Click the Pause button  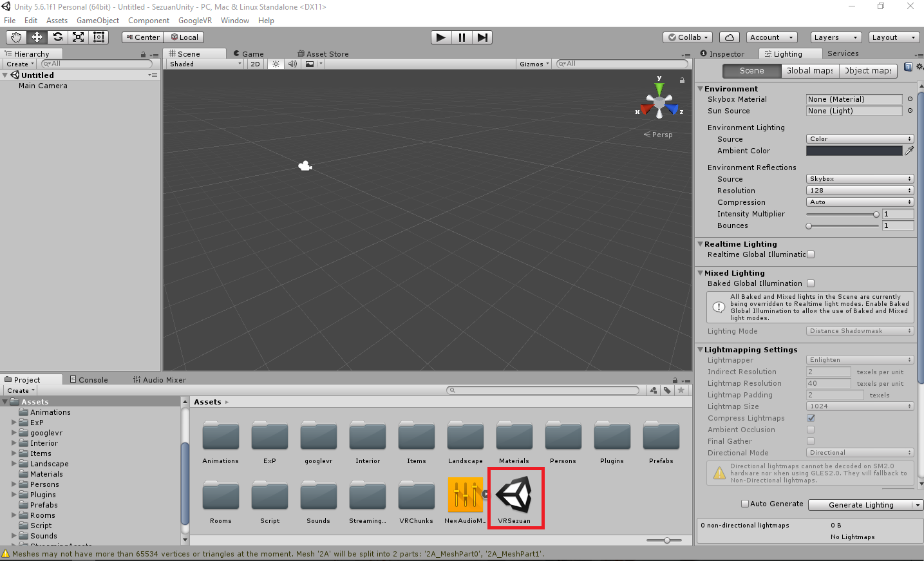[462, 37]
